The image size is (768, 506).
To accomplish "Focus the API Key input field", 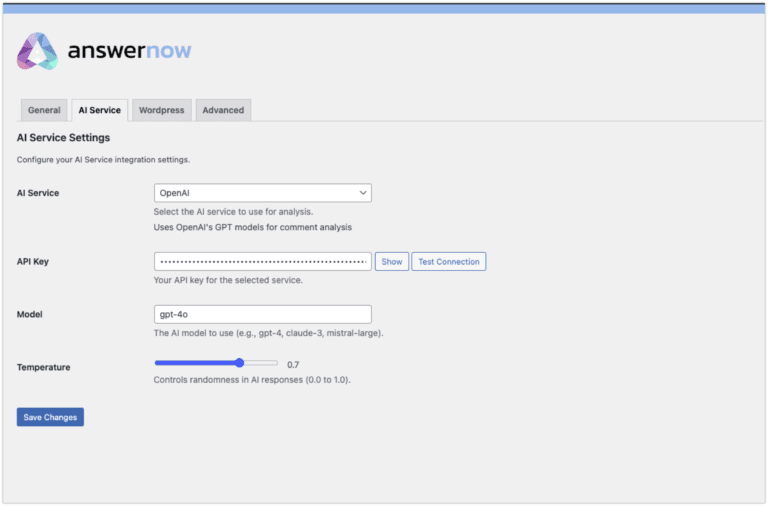I will pyautogui.click(x=263, y=262).
